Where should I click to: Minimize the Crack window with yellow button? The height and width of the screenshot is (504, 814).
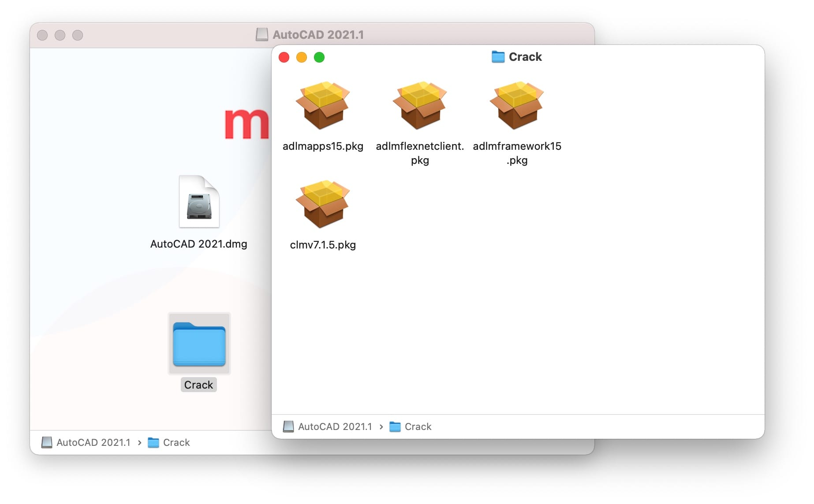tap(302, 57)
